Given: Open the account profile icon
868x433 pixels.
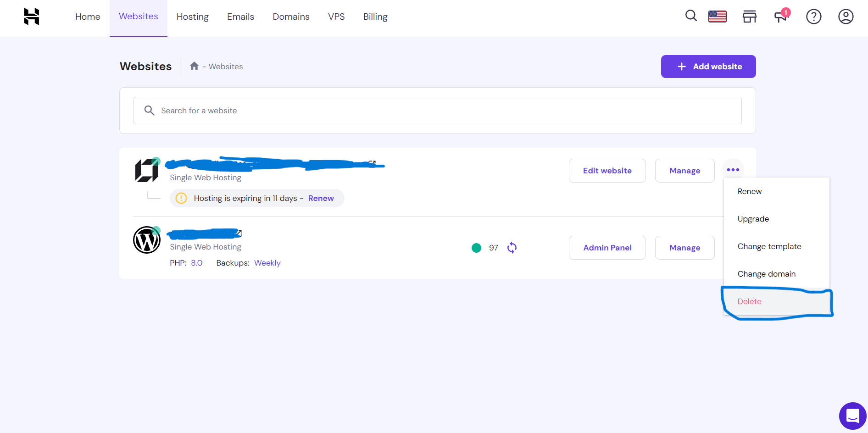Looking at the screenshot, I should pos(846,17).
